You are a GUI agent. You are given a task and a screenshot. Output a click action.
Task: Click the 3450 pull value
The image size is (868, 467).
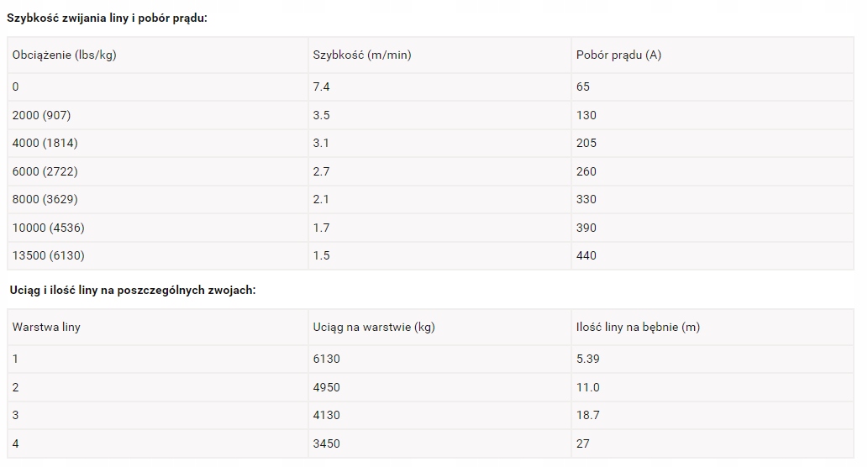click(327, 443)
